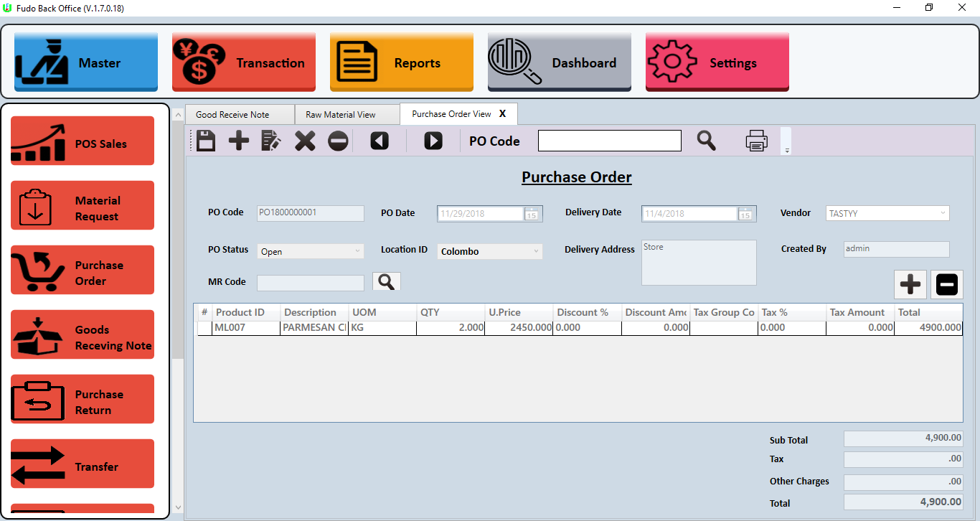Click the U.Price column header
This screenshot has width=980, height=521.
519,312
